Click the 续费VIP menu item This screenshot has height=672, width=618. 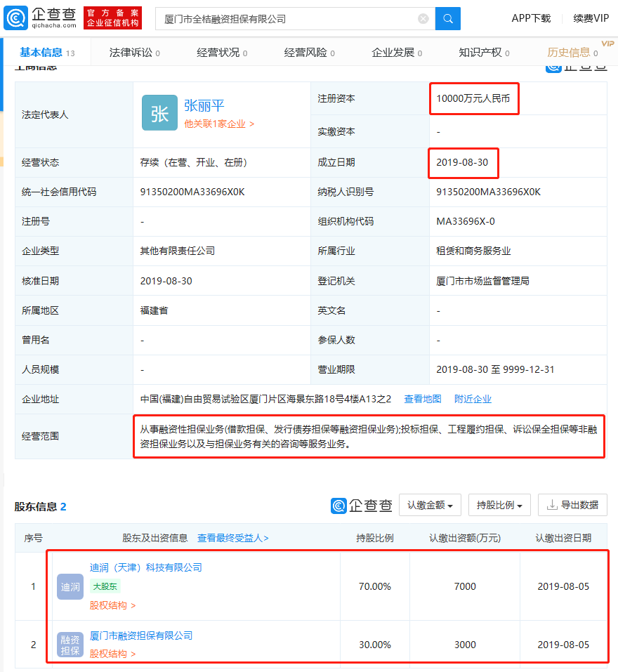tap(590, 18)
